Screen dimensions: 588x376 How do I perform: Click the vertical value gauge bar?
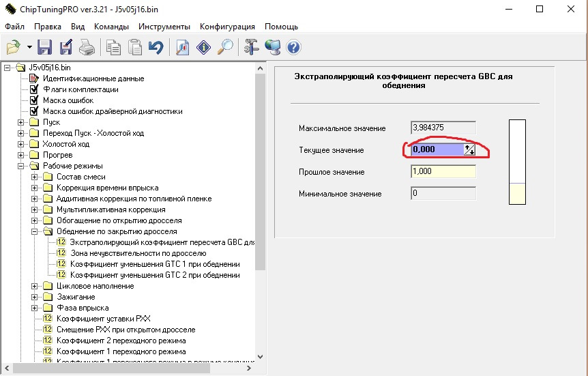tap(517, 162)
